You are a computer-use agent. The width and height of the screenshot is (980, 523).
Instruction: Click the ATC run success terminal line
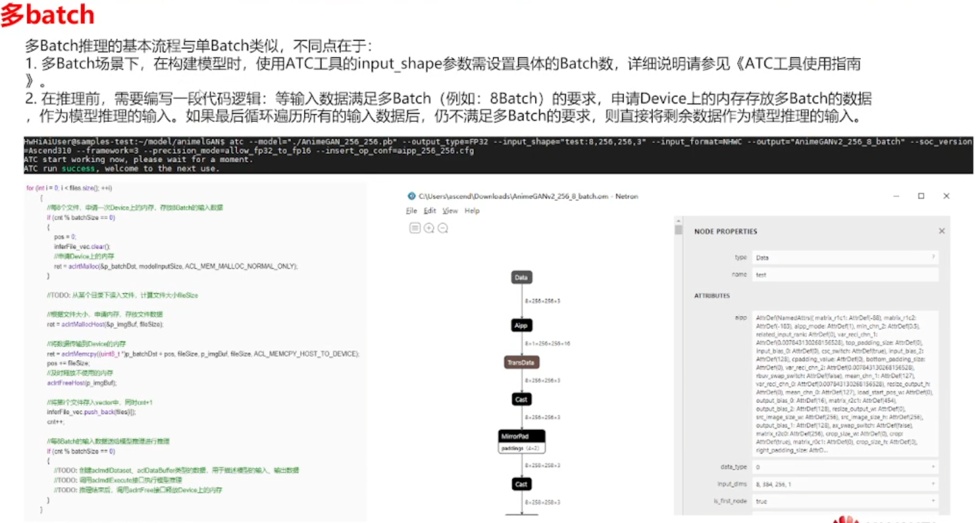pyautogui.click(x=122, y=168)
